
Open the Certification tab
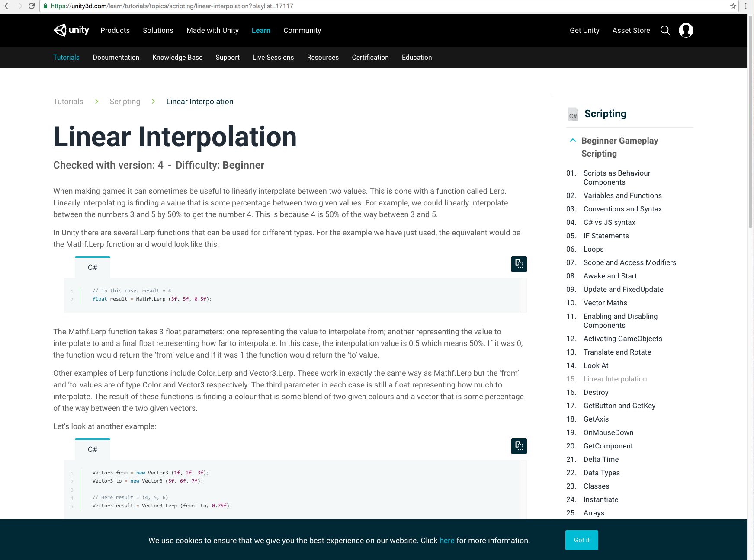coord(370,58)
